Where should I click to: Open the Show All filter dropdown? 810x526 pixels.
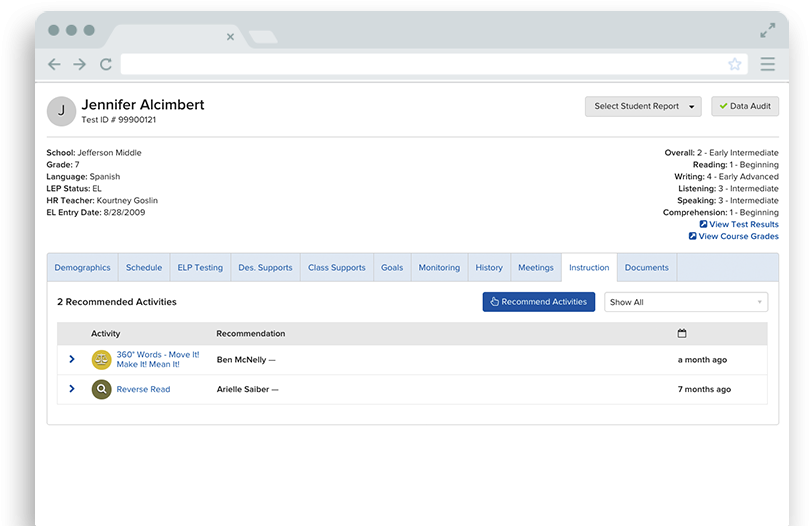[x=685, y=302]
